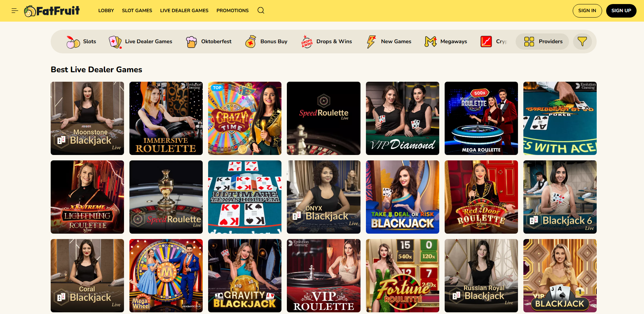Click the Drops & Wins flame icon
The height and width of the screenshot is (314, 644).
click(306, 42)
